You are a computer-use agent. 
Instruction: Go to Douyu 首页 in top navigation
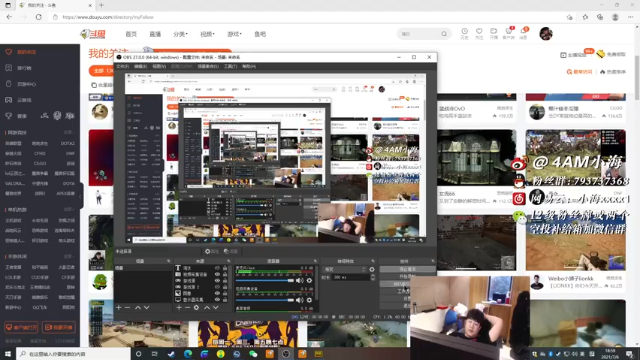[131, 34]
